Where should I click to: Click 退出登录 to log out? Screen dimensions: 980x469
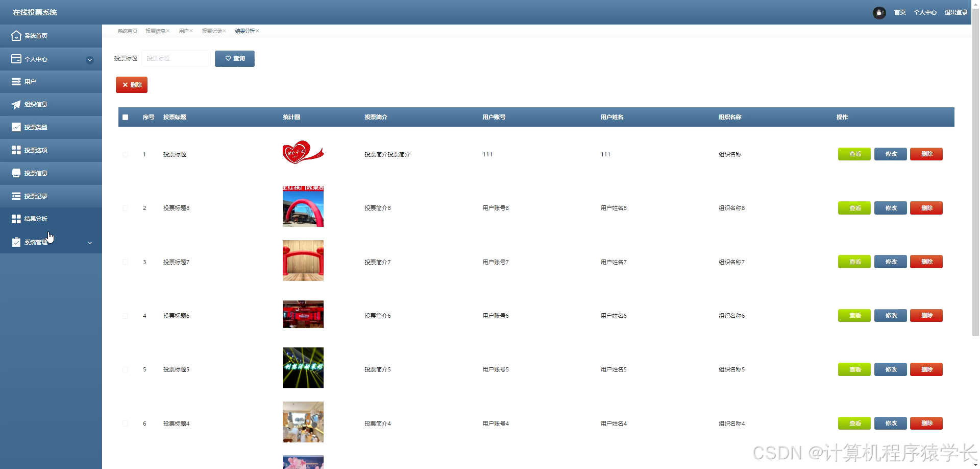click(x=956, y=12)
